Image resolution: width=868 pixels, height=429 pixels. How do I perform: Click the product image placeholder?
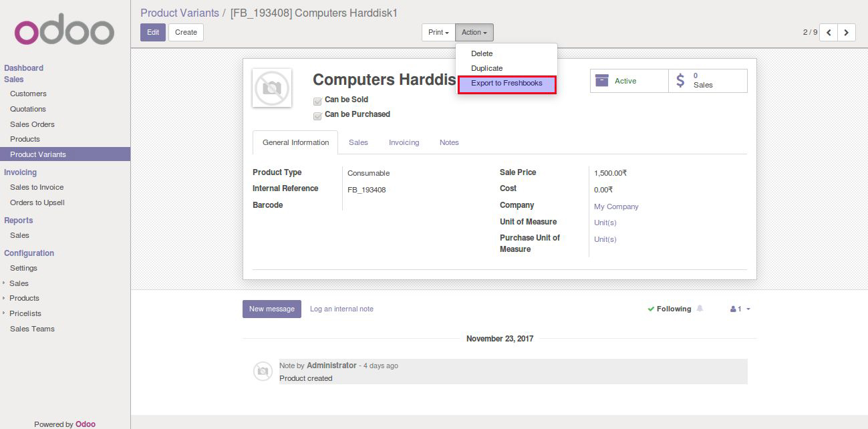point(272,88)
